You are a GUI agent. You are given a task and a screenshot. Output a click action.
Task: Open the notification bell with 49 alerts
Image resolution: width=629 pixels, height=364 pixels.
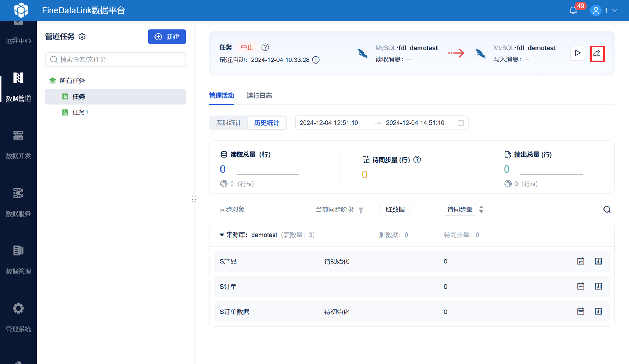pos(573,10)
